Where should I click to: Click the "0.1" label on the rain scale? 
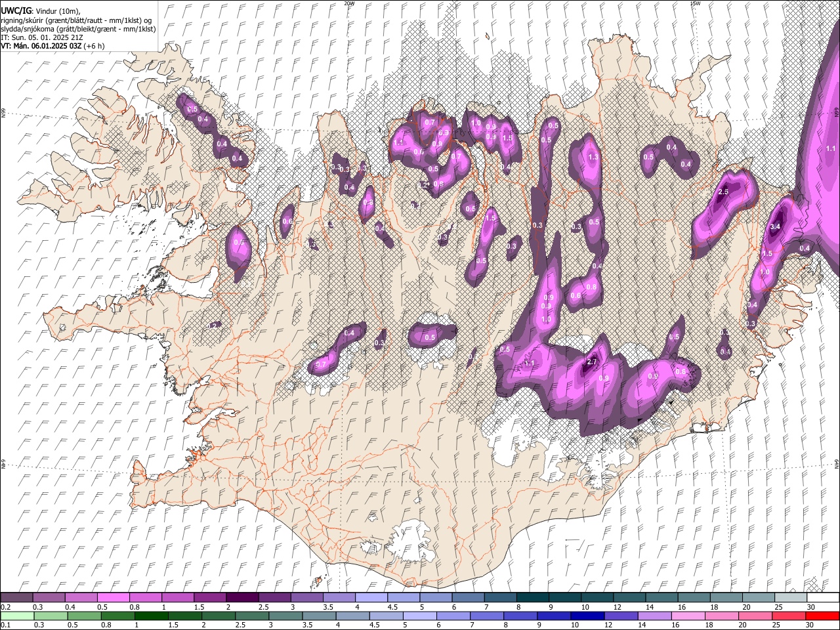point(6,625)
